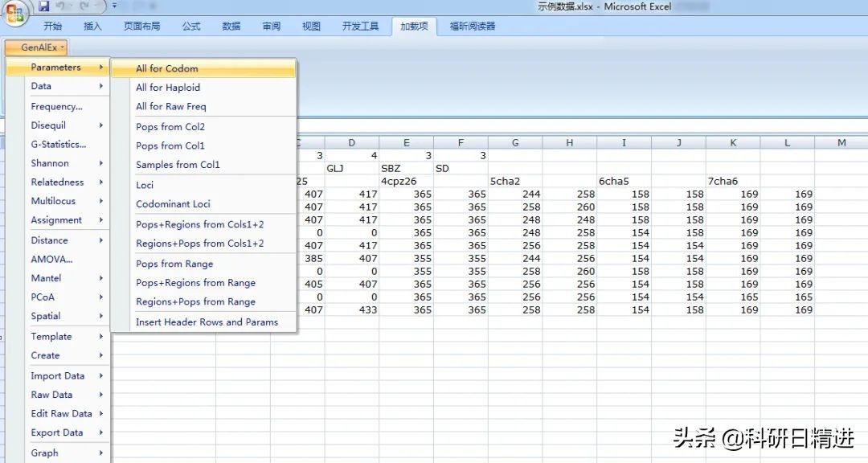
Task: Expand the Distance submenu
Action: [x=58, y=240]
